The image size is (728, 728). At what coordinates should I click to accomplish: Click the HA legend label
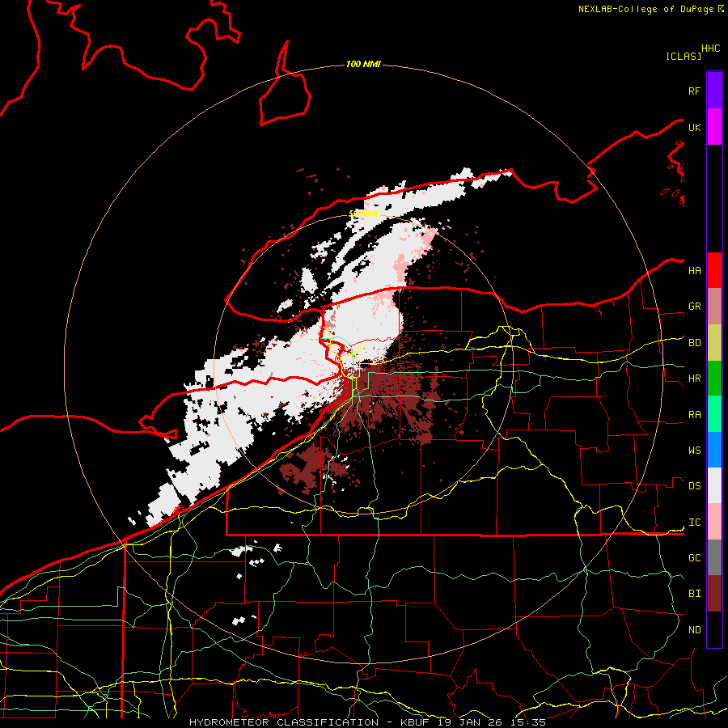coord(694,270)
